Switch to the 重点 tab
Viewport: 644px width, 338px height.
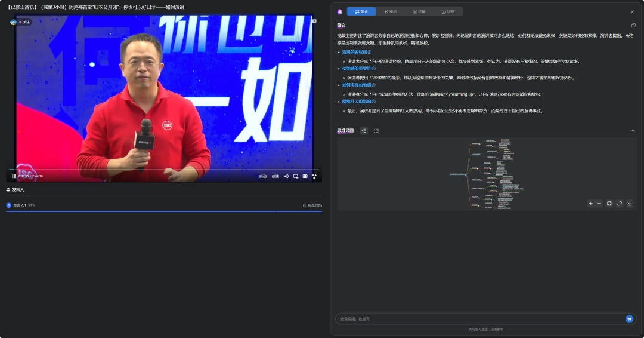point(390,11)
